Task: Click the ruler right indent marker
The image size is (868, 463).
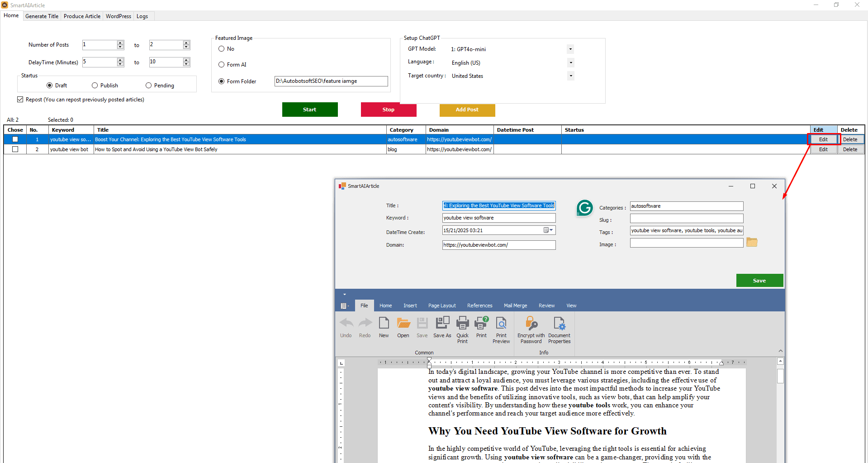Action: click(x=721, y=363)
